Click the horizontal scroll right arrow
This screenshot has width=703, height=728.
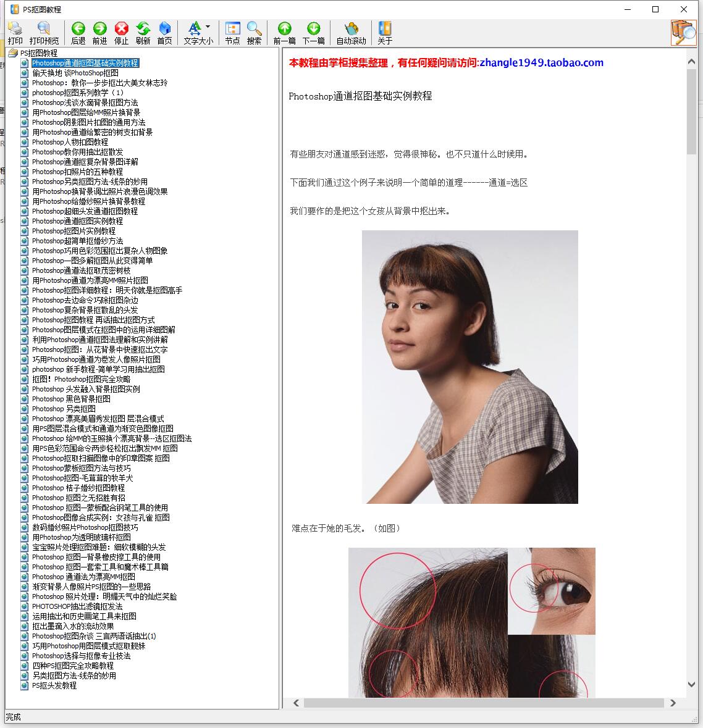click(x=673, y=703)
